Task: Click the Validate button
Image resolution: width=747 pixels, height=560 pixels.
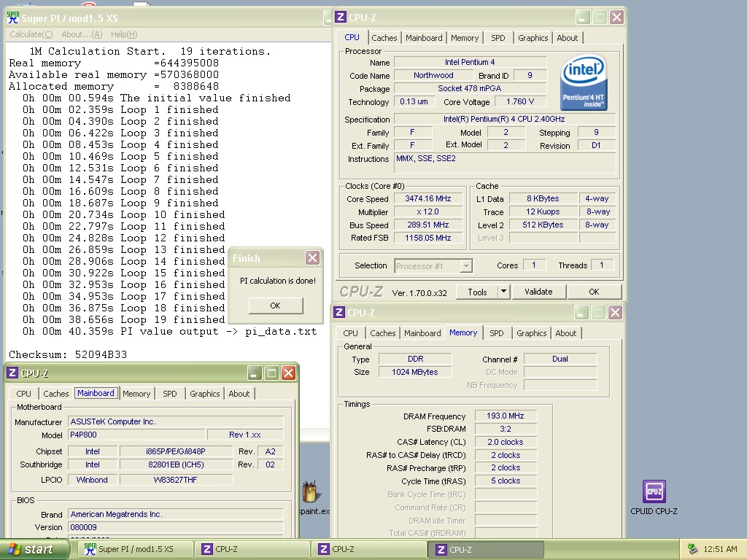Action: pyautogui.click(x=538, y=292)
